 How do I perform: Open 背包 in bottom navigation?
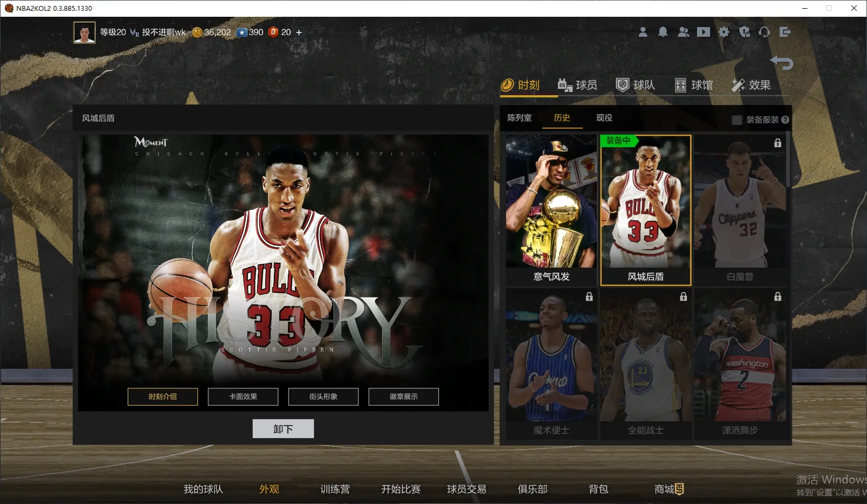click(x=598, y=489)
